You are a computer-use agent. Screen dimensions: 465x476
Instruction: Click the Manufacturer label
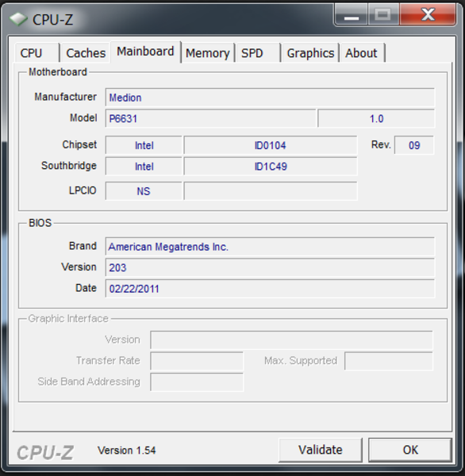pos(65,97)
